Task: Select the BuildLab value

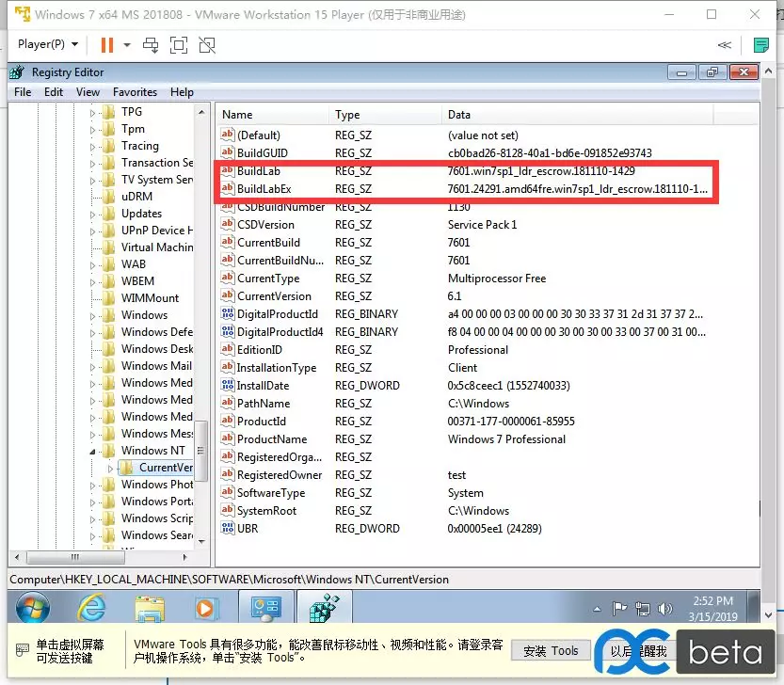Action: [259, 171]
